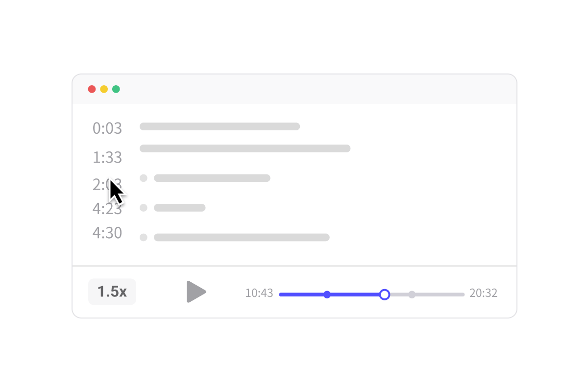Select the bottom bulleted transcript line

[x=242, y=238]
